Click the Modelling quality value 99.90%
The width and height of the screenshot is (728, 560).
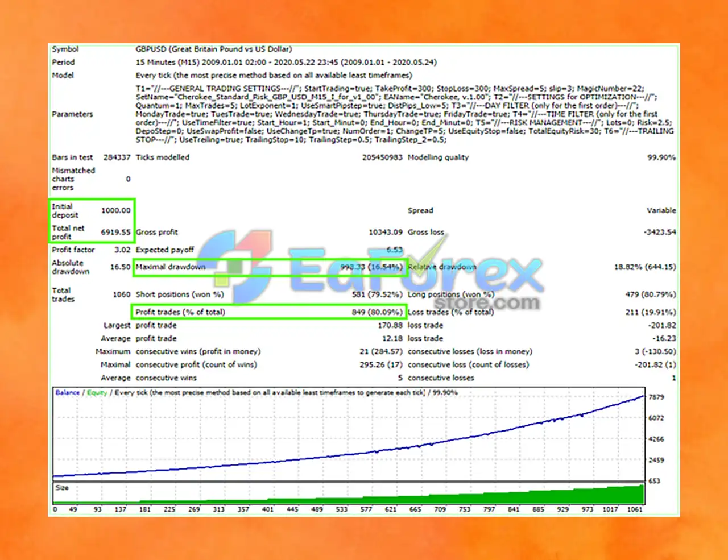click(661, 157)
